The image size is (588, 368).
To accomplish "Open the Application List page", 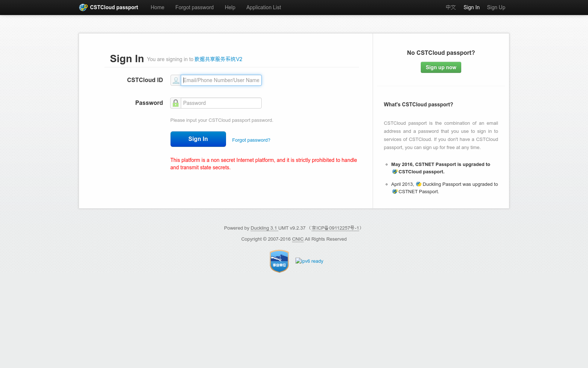I will pos(263,7).
